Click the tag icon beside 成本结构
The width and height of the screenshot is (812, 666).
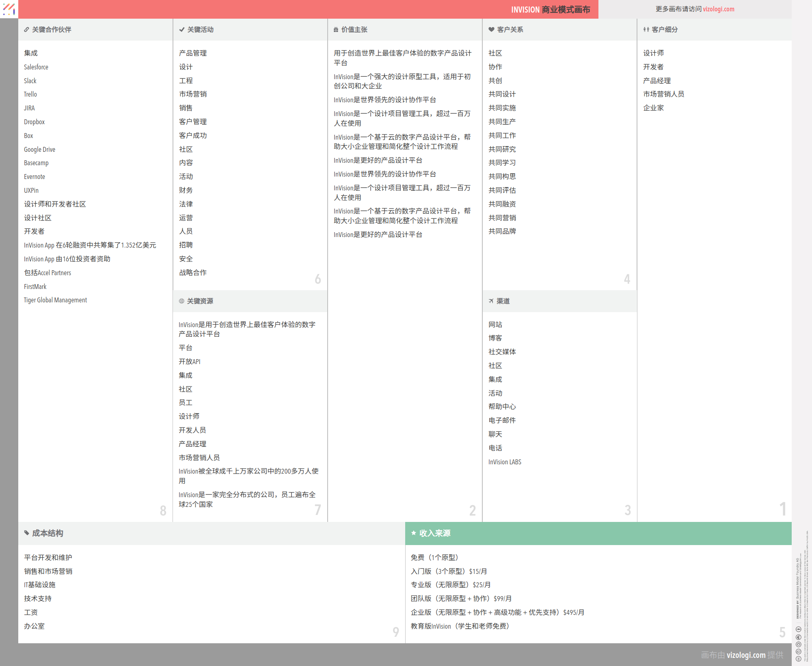coord(27,533)
